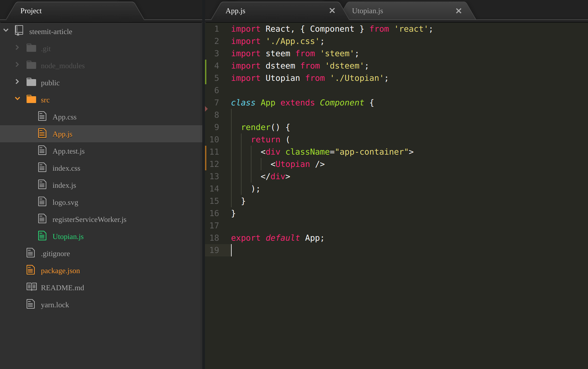Select the Project panel tab
The height and width of the screenshot is (369, 588).
coord(31,11)
